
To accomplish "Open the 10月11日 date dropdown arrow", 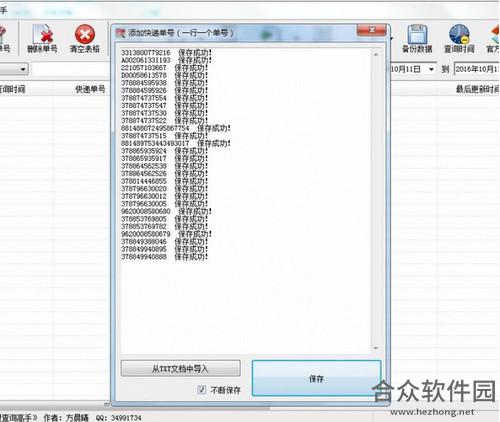I will (431, 69).
